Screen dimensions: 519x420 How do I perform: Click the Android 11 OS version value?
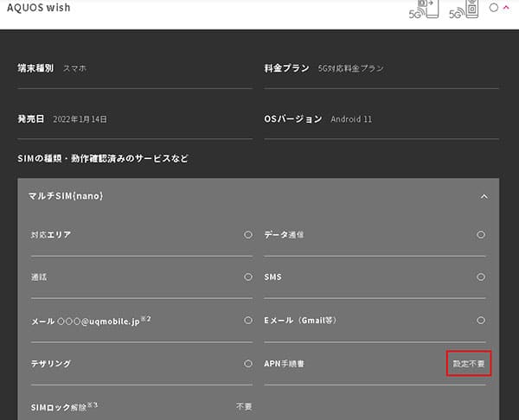coord(351,119)
